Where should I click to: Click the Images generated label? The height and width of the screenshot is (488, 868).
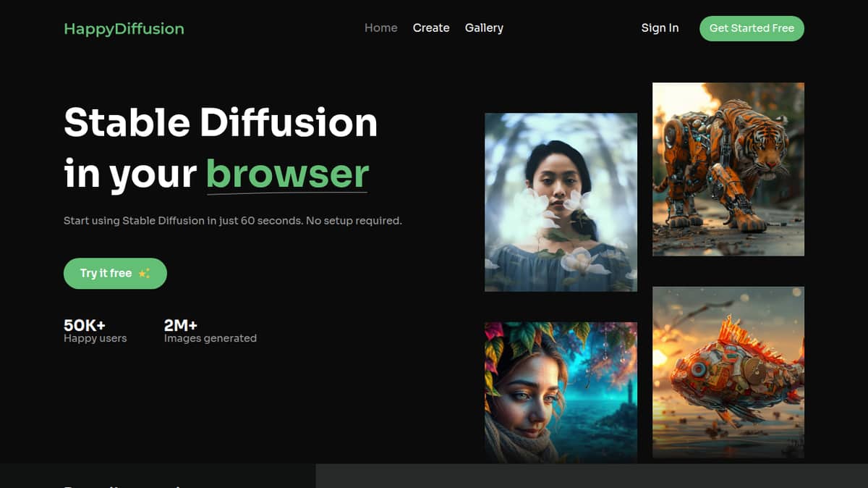[210, 338]
